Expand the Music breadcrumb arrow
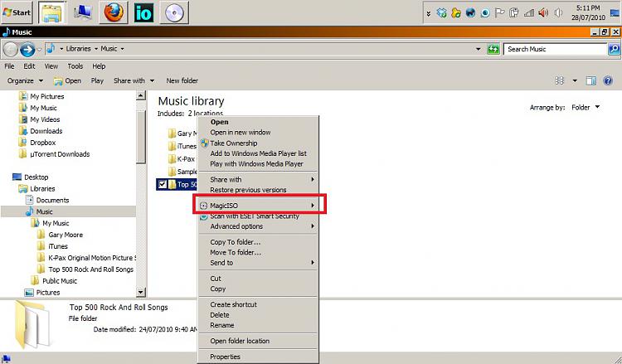The width and height of the screenshot is (622, 364). coord(122,49)
